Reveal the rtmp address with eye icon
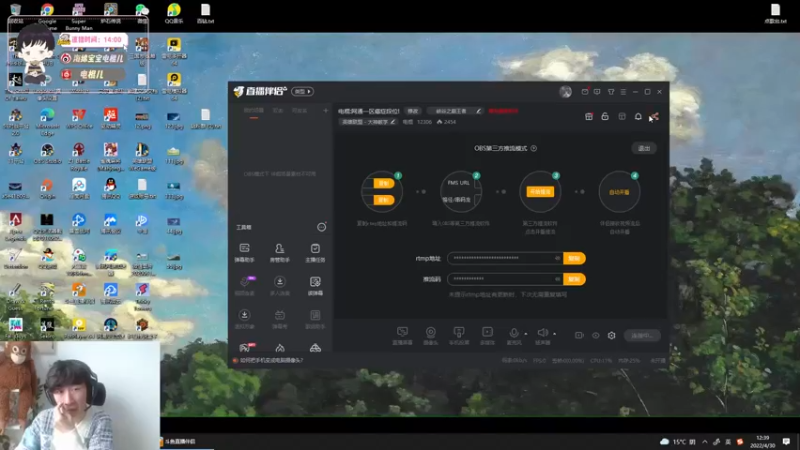 click(557, 258)
